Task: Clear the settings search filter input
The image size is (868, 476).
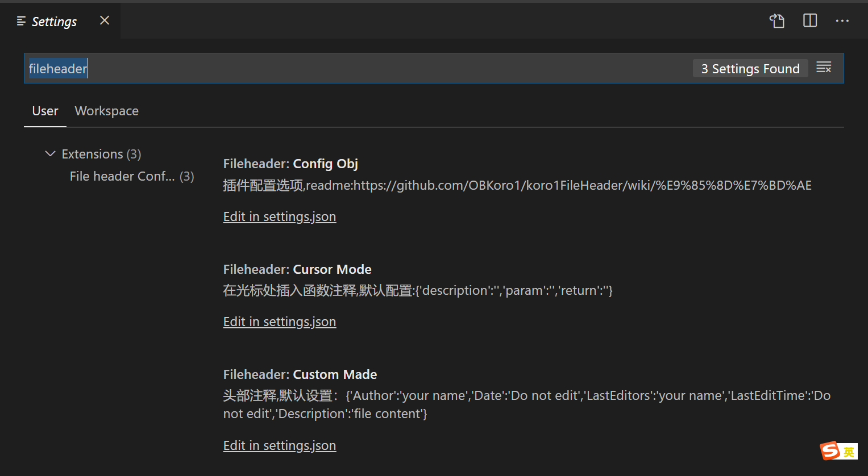Action: point(824,67)
